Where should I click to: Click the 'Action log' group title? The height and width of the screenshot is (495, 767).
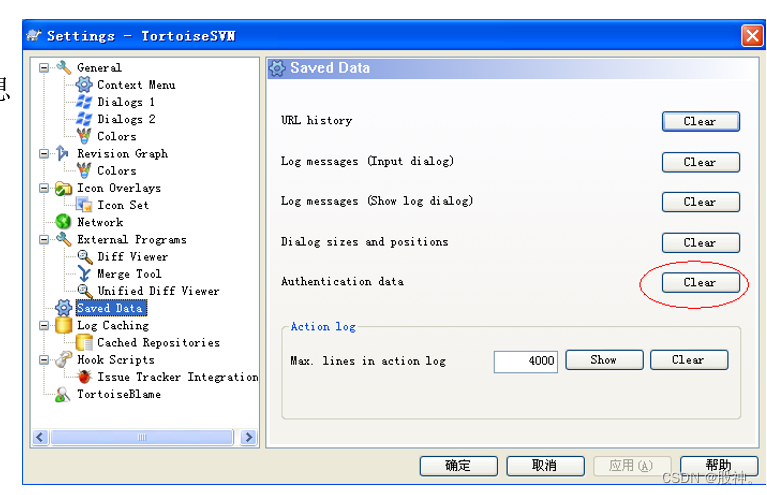[323, 327]
